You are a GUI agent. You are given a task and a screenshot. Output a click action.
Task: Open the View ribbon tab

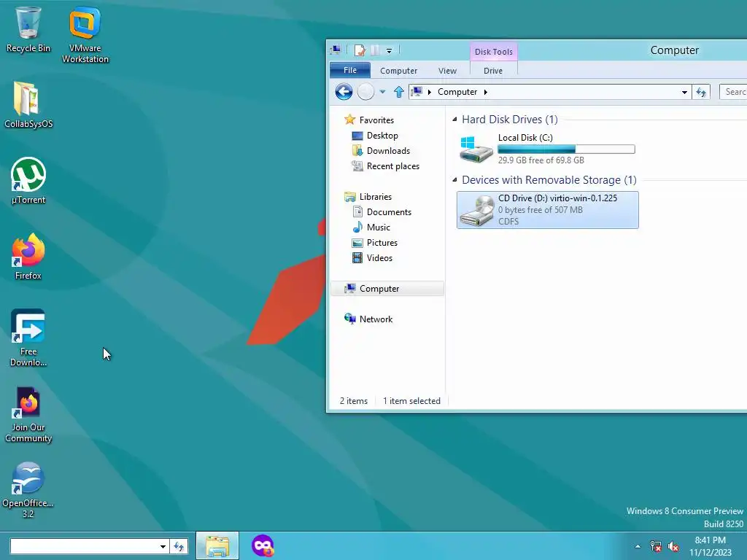pyautogui.click(x=447, y=71)
